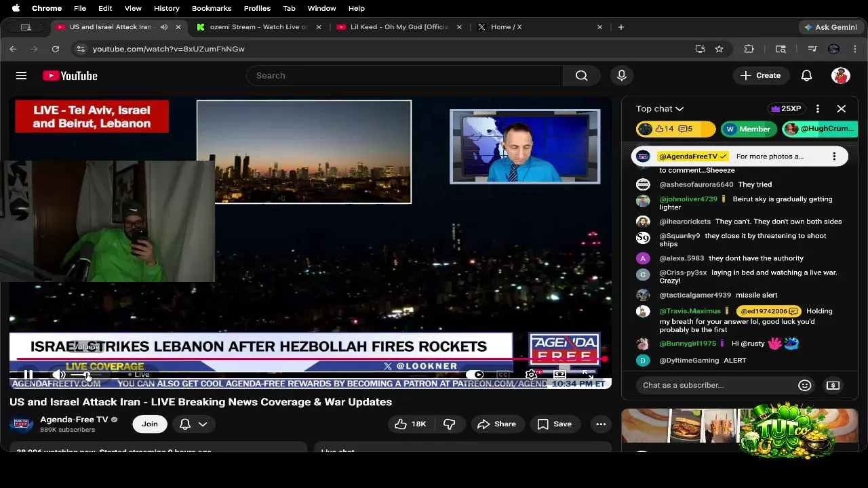
Task: Open YouTube notifications bell
Action: pos(806,75)
